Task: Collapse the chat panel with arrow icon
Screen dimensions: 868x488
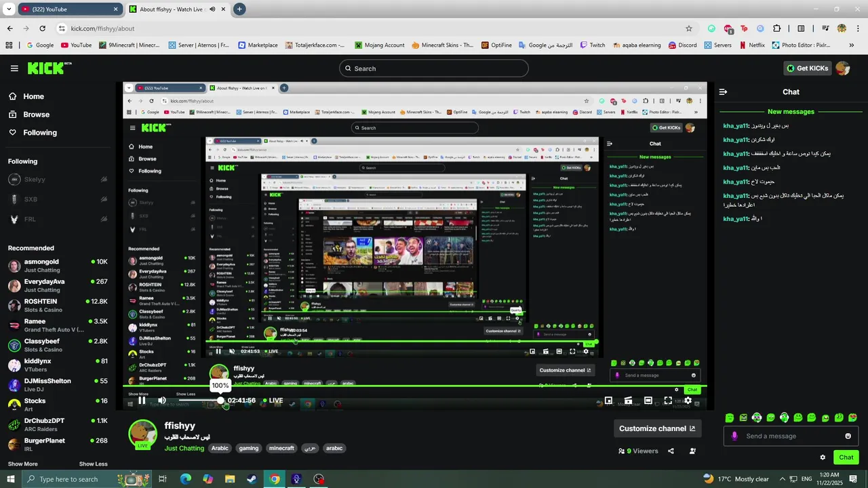Action: tap(723, 91)
